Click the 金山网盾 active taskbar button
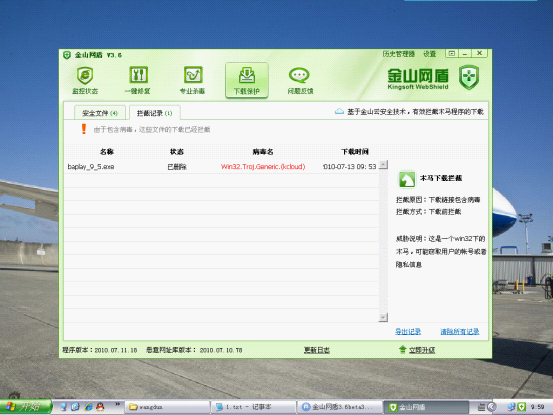This screenshot has height=415, width=553. (426, 407)
